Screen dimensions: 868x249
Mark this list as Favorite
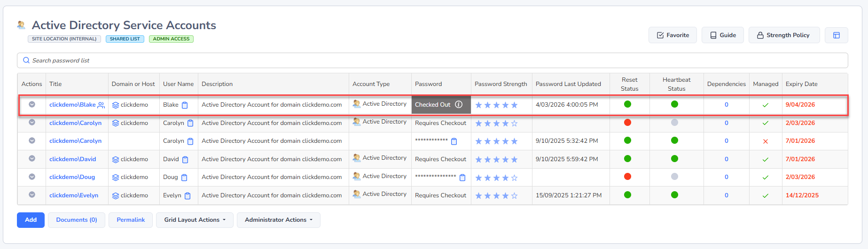click(673, 35)
